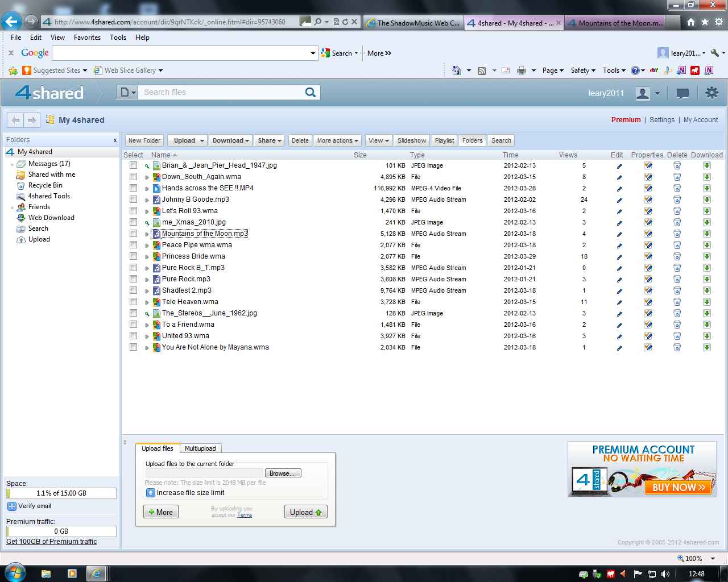Expand the View dropdown menu
The image size is (728, 582).
[x=379, y=140]
